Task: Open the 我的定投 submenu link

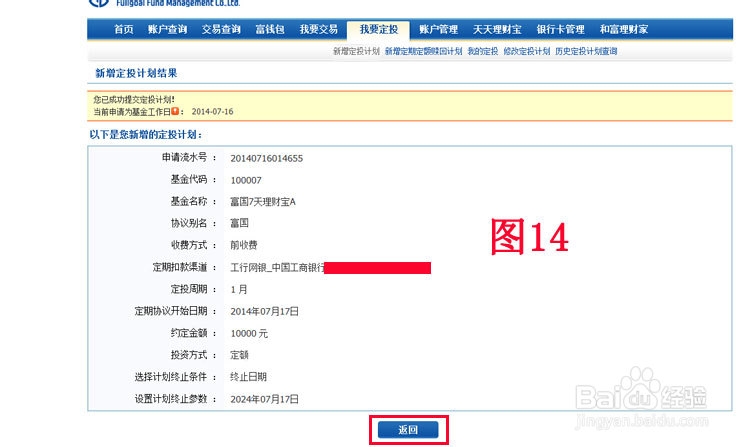Action: [483, 51]
